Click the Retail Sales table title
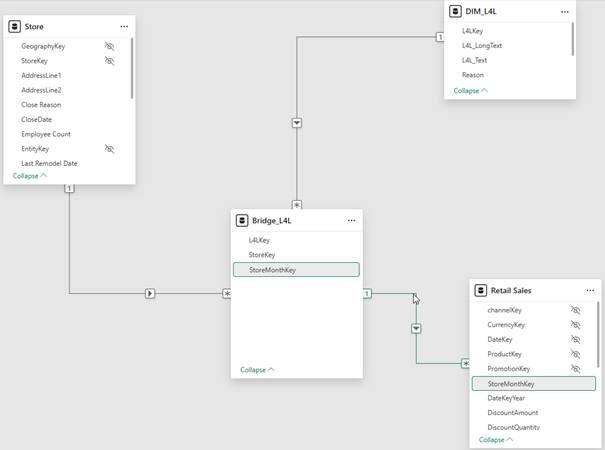This screenshot has height=450, width=605. pyautogui.click(x=511, y=290)
